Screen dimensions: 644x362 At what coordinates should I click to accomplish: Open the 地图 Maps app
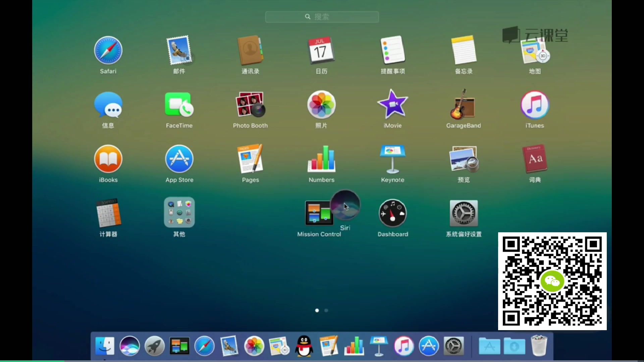(535, 51)
